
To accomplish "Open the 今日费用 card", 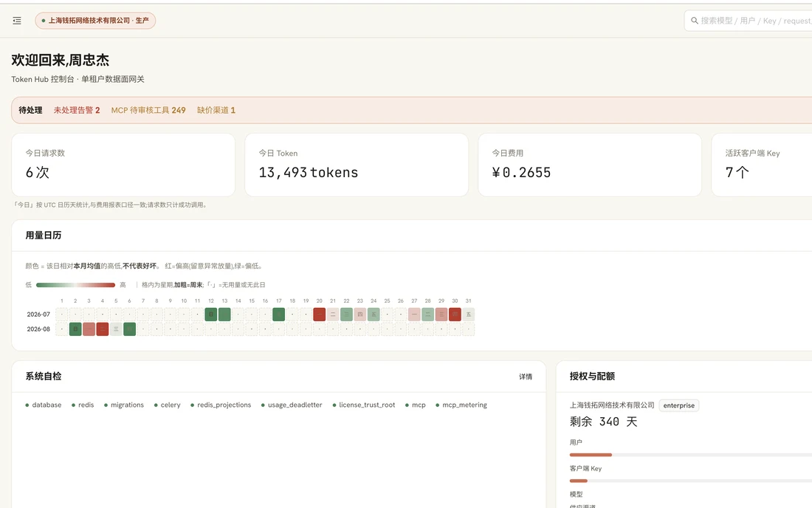I will pos(589,165).
